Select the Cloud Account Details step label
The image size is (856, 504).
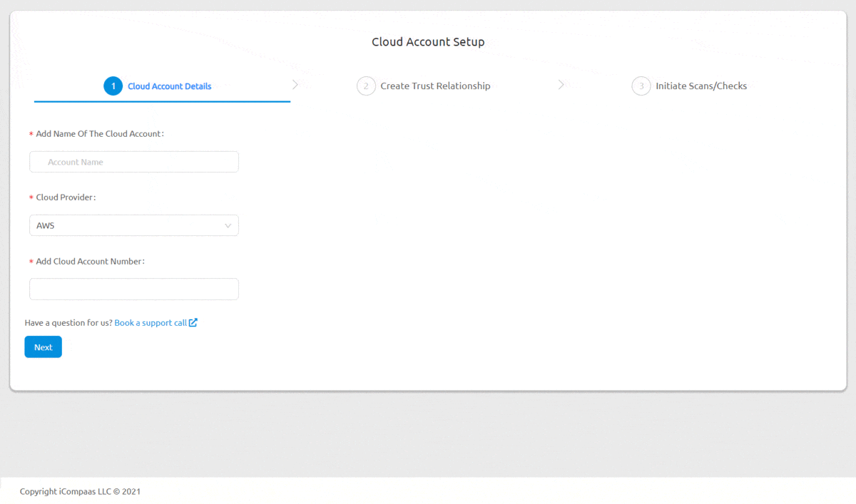click(169, 86)
